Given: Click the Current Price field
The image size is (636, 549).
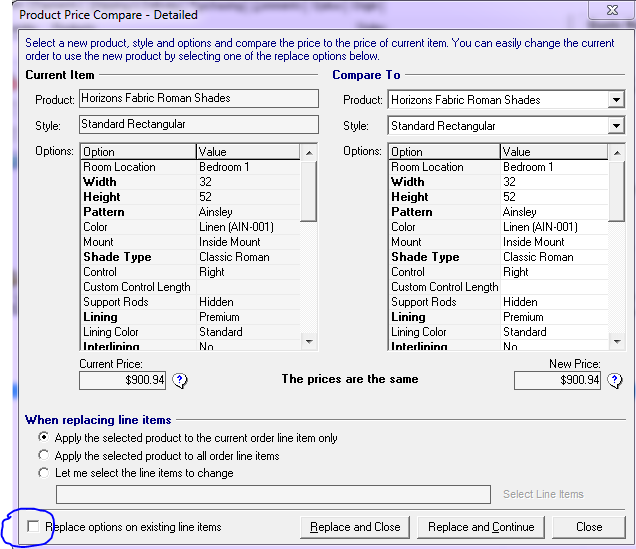Looking at the screenshot, I should (x=122, y=380).
